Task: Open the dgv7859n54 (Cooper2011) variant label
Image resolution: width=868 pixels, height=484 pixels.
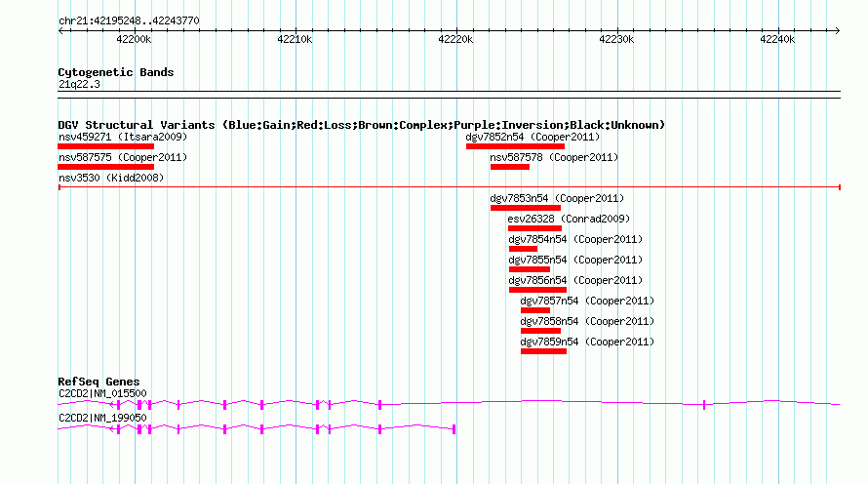Action: (x=587, y=342)
